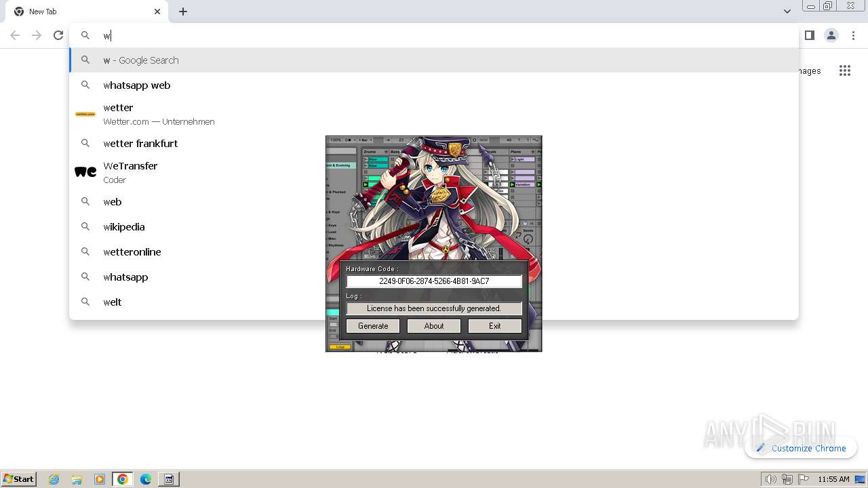The height and width of the screenshot is (488, 868).
Task: Open a new tab with plus button
Action: 183,12
